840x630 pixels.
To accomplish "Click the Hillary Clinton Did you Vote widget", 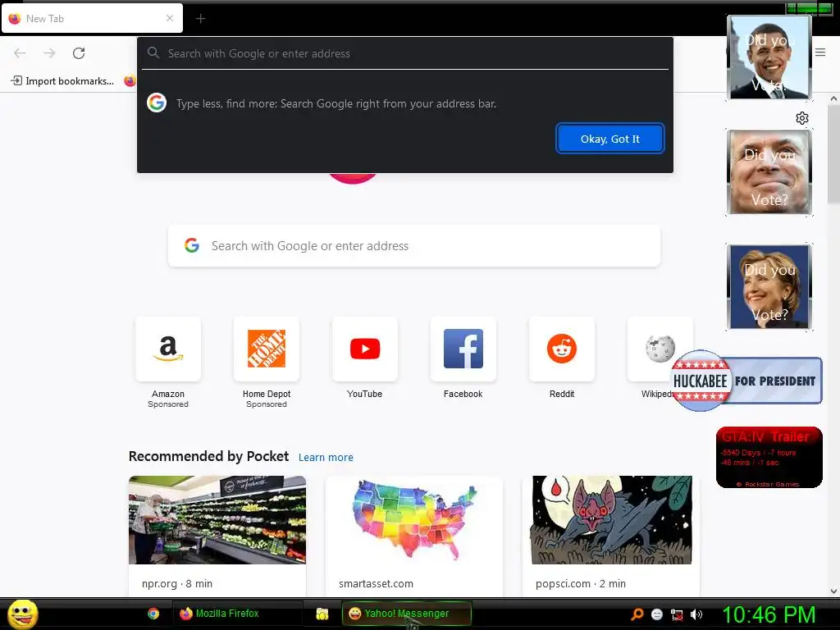I will [x=769, y=287].
